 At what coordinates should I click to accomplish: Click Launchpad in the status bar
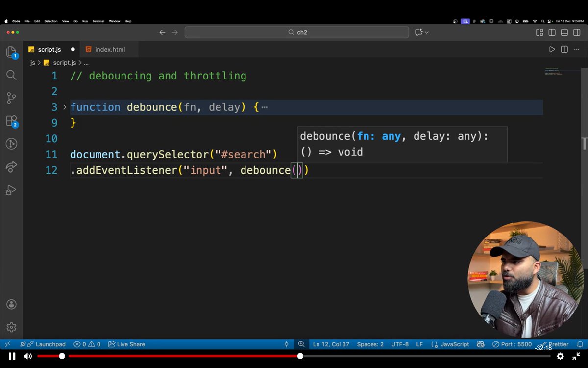point(43,344)
